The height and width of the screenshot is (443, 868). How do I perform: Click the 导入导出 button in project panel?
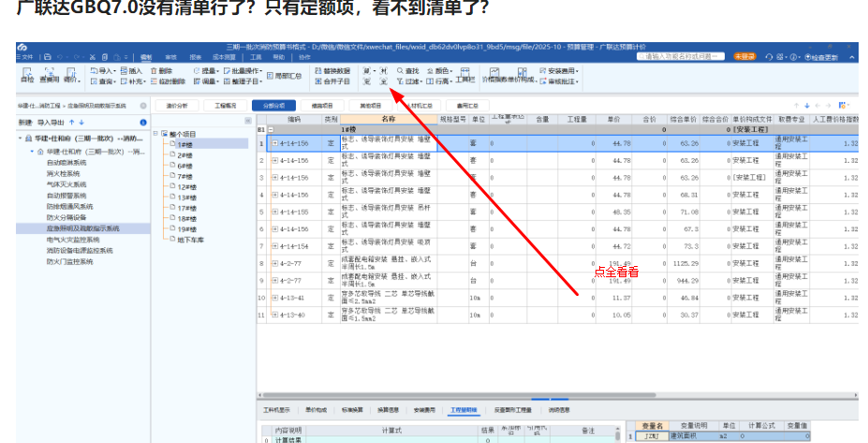click(x=51, y=123)
